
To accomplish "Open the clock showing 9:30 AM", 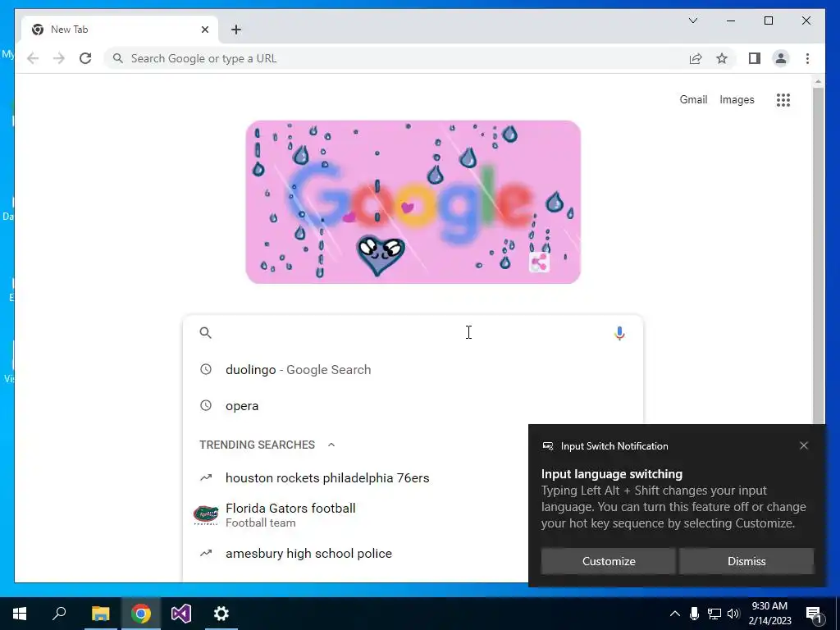I will (769, 614).
